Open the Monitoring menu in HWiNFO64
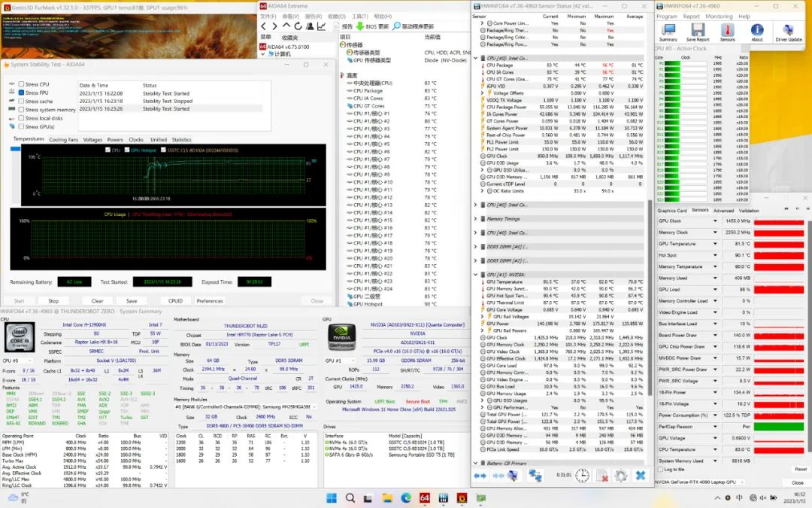 [718, 16]
